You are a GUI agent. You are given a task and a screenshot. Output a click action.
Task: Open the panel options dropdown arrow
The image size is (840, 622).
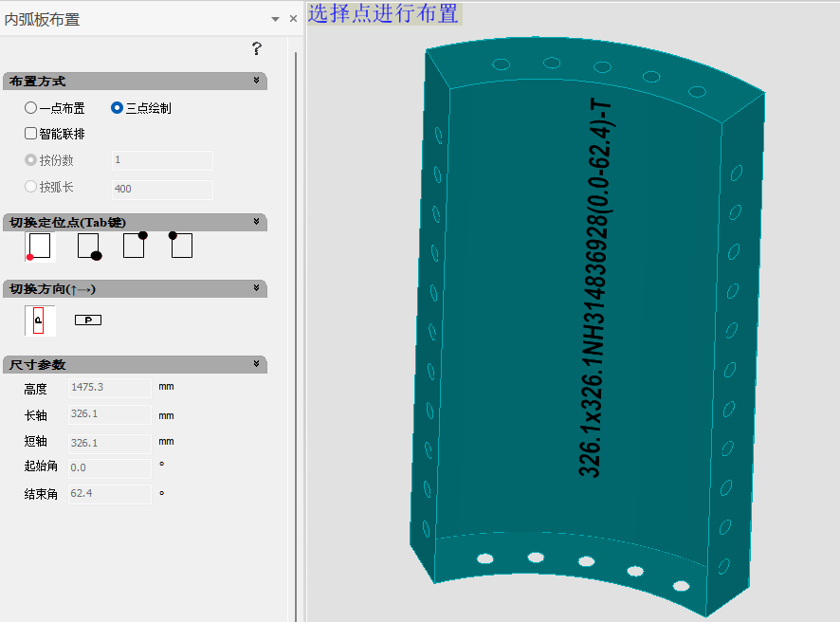pos(275,19)
